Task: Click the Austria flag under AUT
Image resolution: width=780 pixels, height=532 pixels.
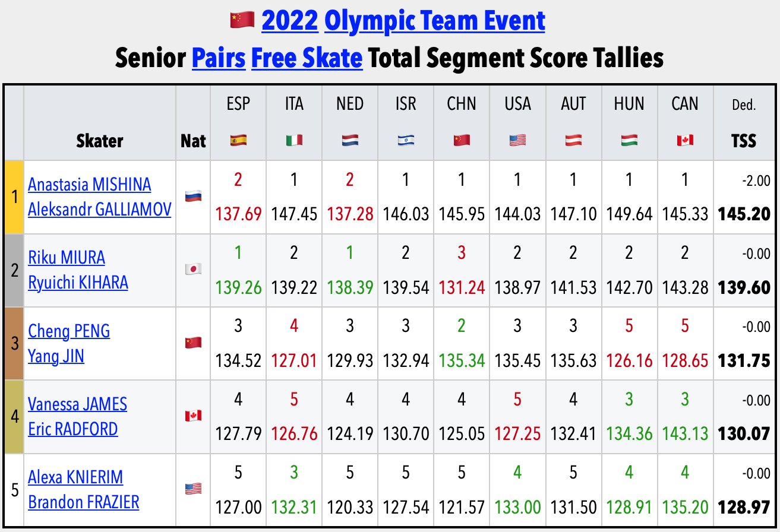Action: point(573,140)
